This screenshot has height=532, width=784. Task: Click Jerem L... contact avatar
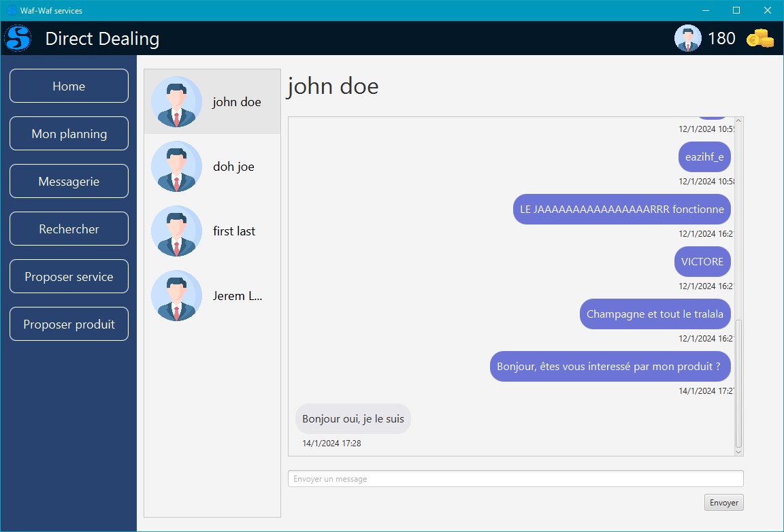176,296
